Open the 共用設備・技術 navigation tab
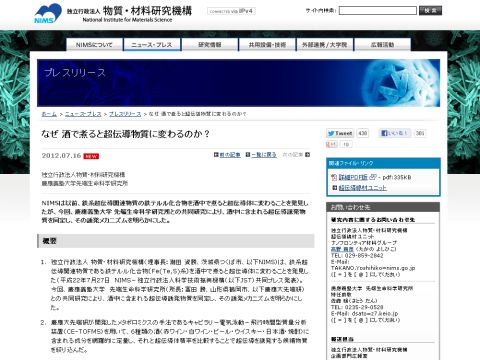Image resolution: width=480 pixels, height=360 pixels. click(x=267, y=45)
